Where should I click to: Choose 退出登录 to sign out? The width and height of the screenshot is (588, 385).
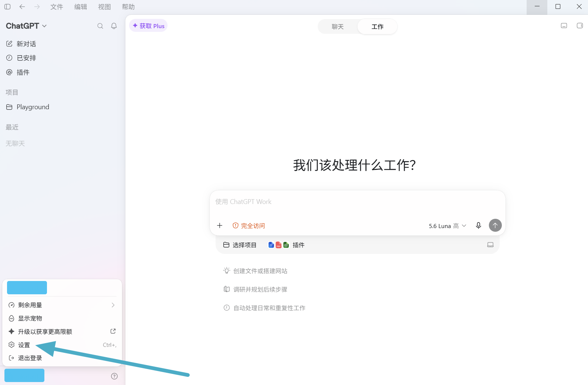[x=62, y=358]
